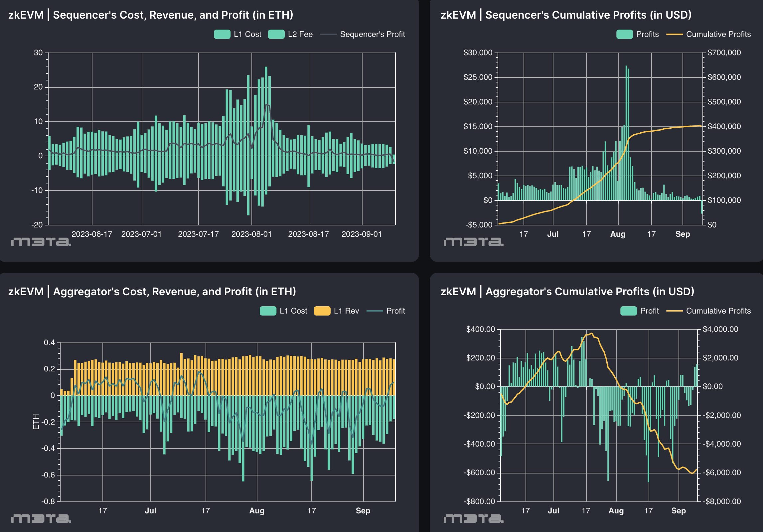Image resolution: width=763 pixels, height=532 pixels.
Task: Click the L1 Cost legend swatch in Sequencer chart
Action: click(x=222, y=34)
